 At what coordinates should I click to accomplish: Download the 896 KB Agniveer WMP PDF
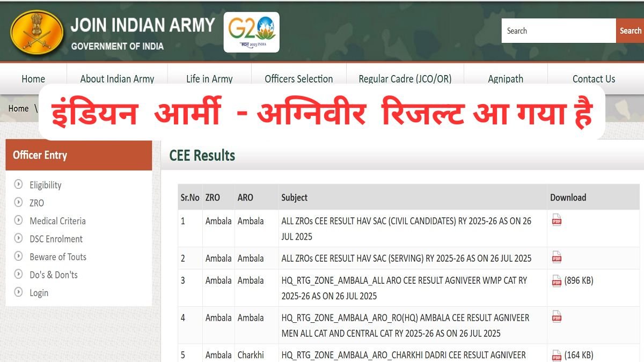tap(557, 280)
